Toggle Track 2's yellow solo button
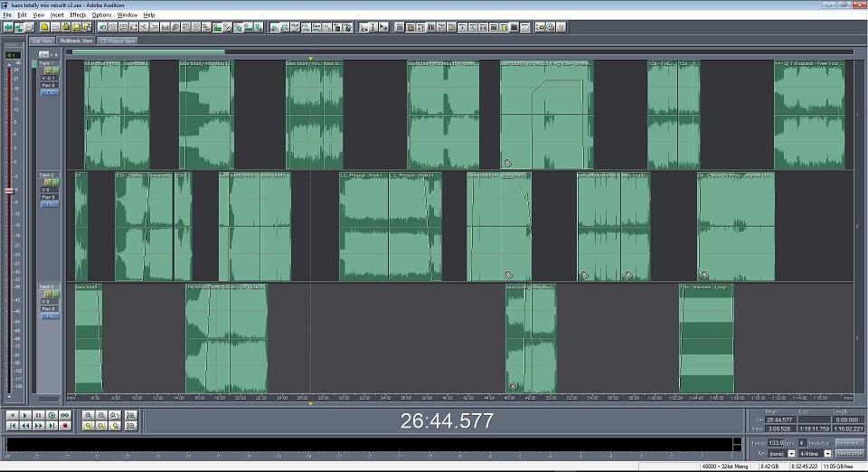 tap(48, 182)
